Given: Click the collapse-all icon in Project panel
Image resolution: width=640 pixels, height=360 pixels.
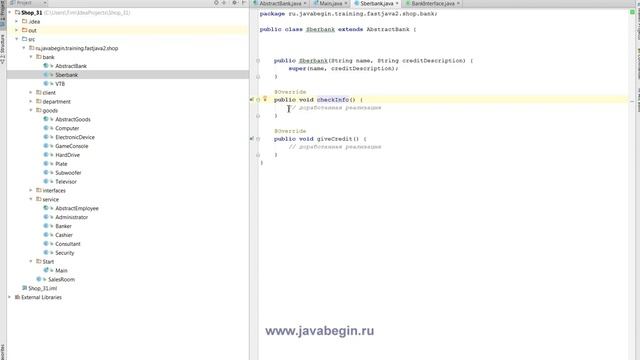Looking at the screenshot, I should (x=224, y=3).
